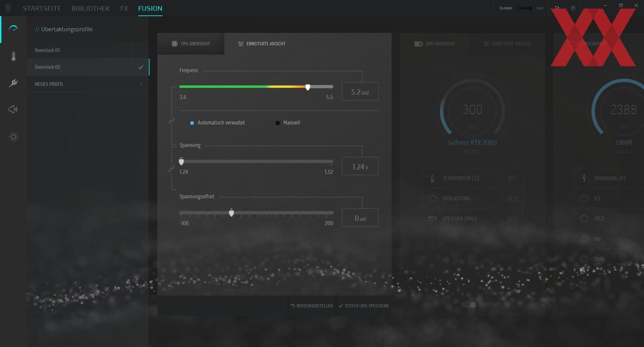This screenshot has width=644, height=347.
Task: Click the checkmark next to Overclock 02
Action: (x=141, y=67)
